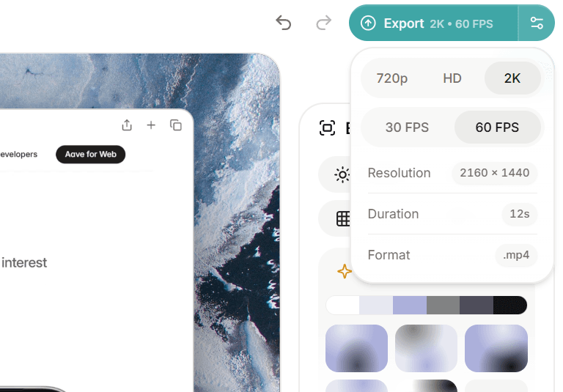Click the orange sparkle icon
Screen dimensions: 563x392
[344, 271]
